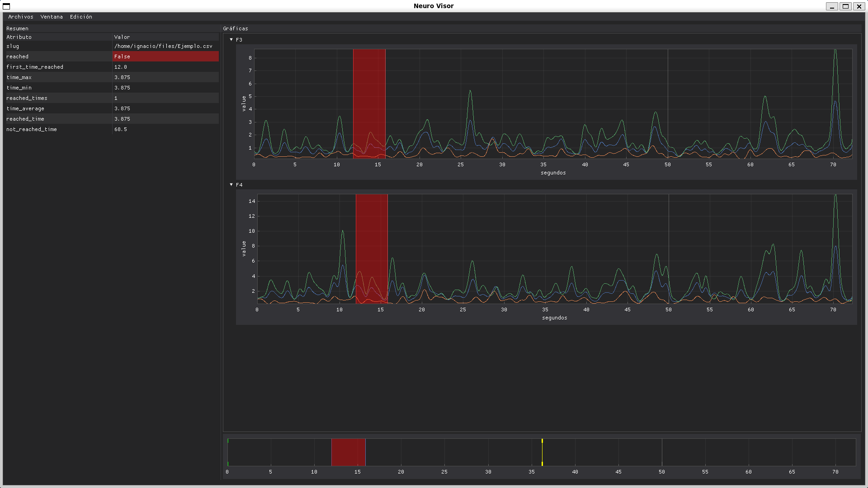The height and width of the screenshot is (488, 868).
Task: Click the window menu icon in title bar
Action: click(6, 6)
